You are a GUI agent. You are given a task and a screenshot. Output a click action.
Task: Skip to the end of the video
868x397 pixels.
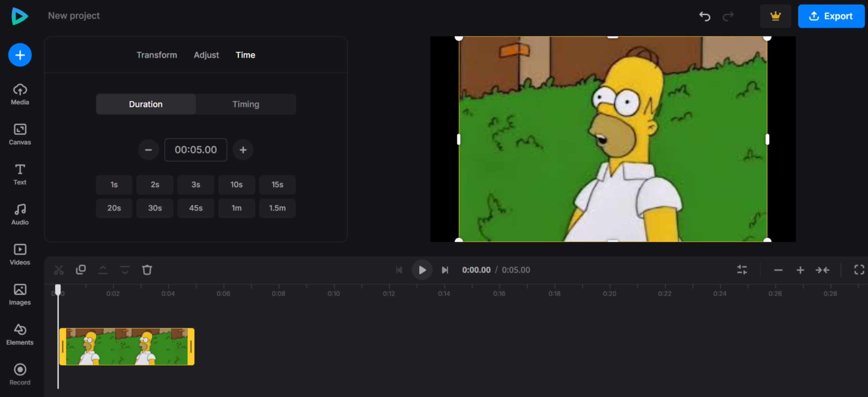(445, 270)
